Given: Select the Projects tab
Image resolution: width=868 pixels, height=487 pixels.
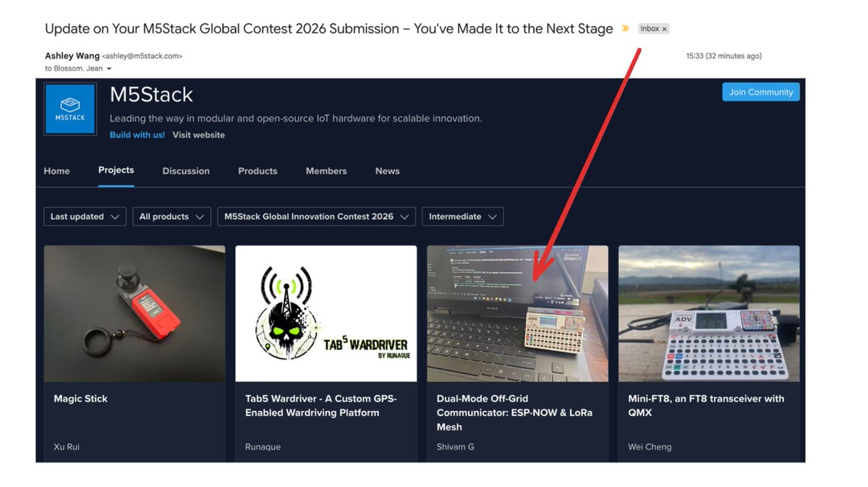Looking at the screenshot, I should [x=116, y=170].
